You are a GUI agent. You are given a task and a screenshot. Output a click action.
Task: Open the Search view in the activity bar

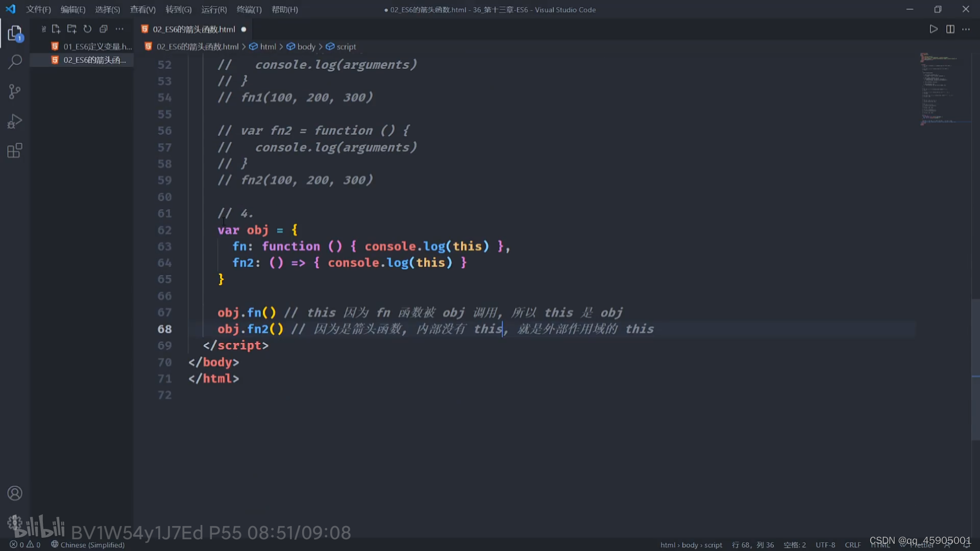[15, 62]
